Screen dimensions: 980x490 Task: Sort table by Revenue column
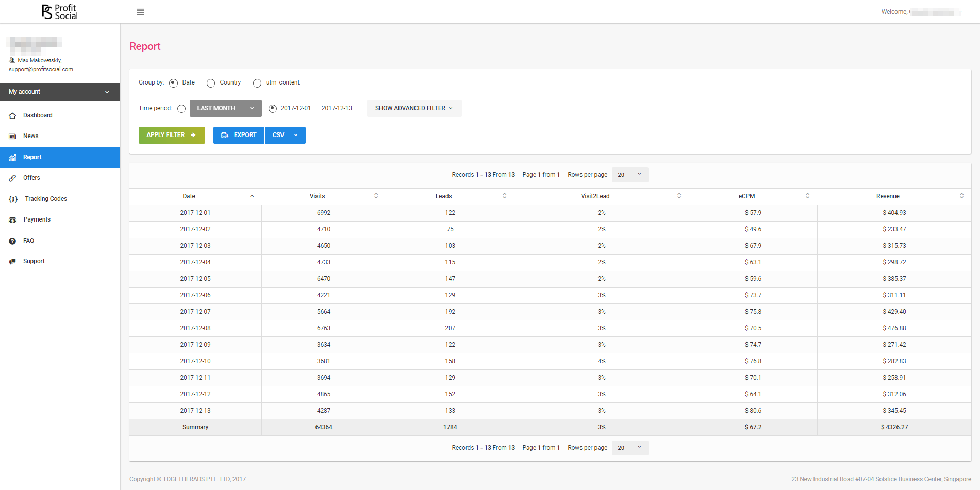point(888,196)
